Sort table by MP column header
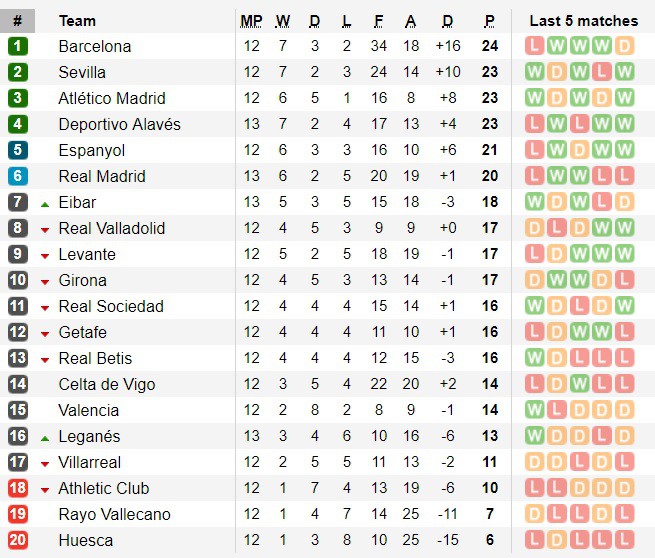 pyautogui.click(x=251, y=20)
